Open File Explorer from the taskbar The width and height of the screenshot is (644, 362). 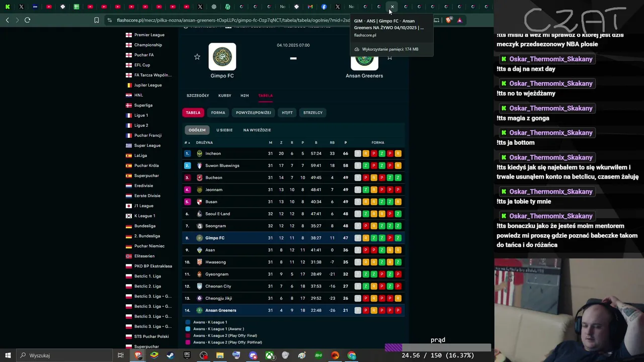220,355
